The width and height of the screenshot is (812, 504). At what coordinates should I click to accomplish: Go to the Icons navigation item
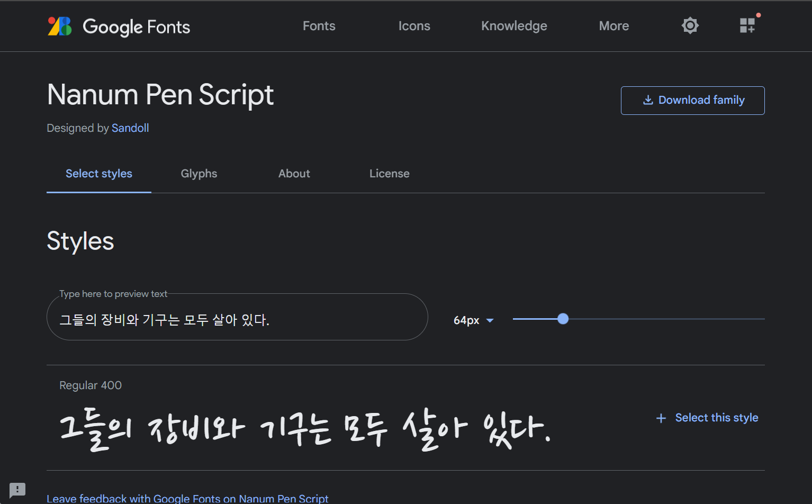pos(414,26)
